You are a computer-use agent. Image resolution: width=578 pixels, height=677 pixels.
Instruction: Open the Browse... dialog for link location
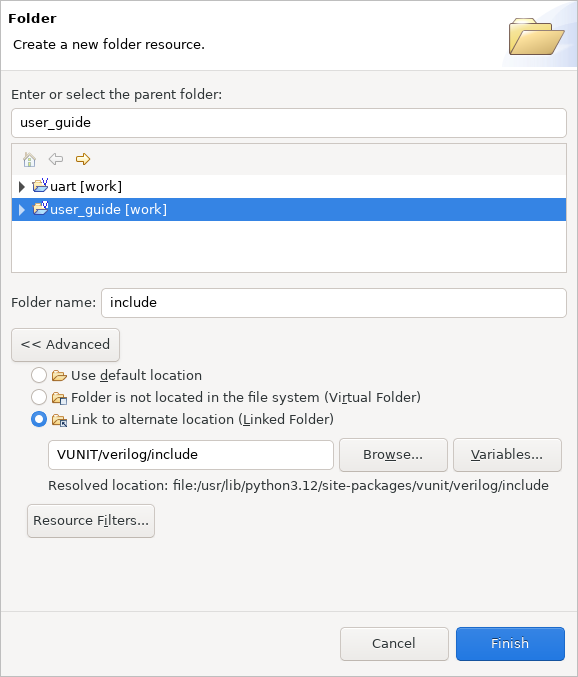(393, 455)
